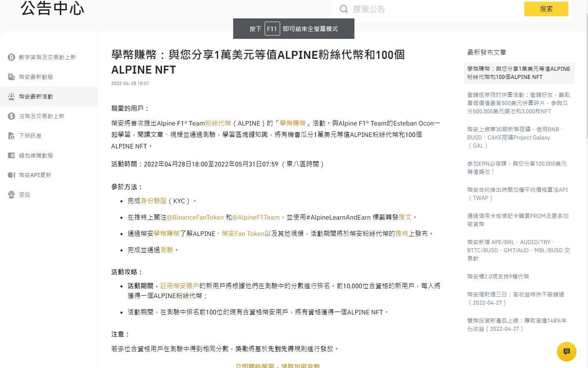This screenshot has height=368, width=588.
Task: Click the delisting icon beside 下架訊息
Action: click(x=11, y=136)
